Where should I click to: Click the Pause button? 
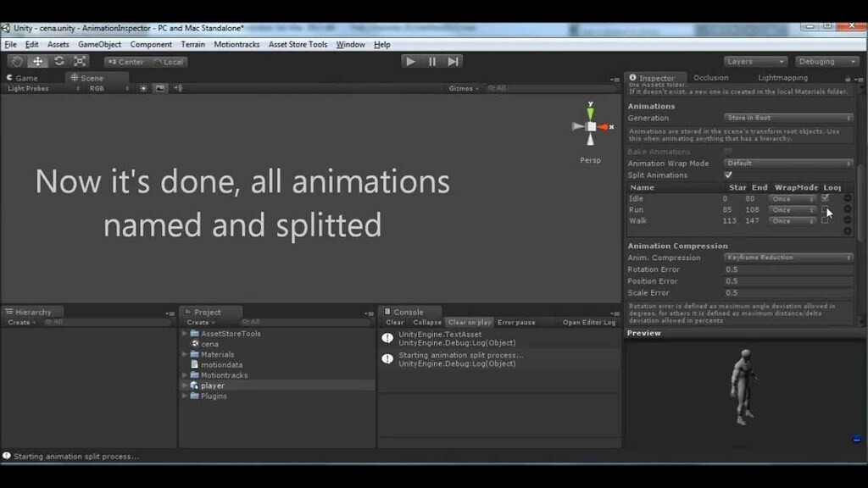point(431,61)
